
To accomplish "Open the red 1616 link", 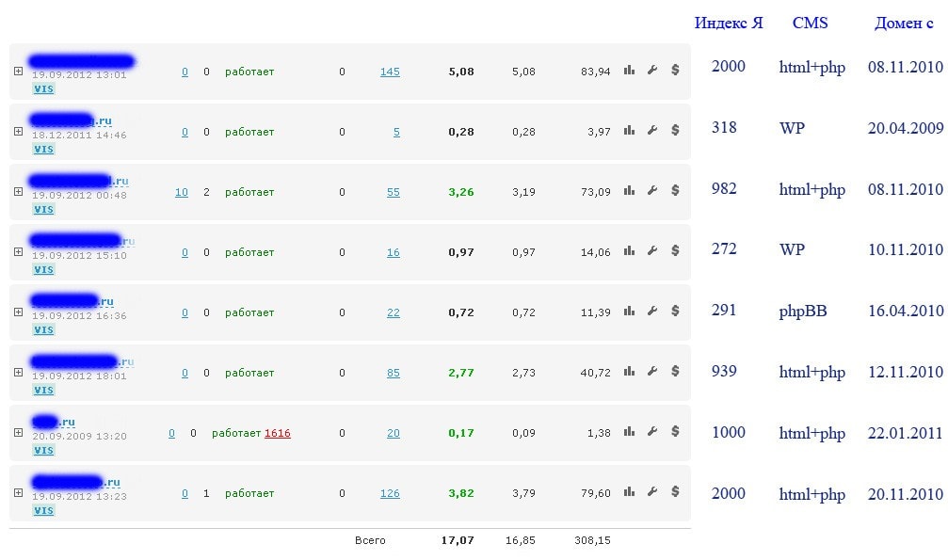I will click(277, 433).
